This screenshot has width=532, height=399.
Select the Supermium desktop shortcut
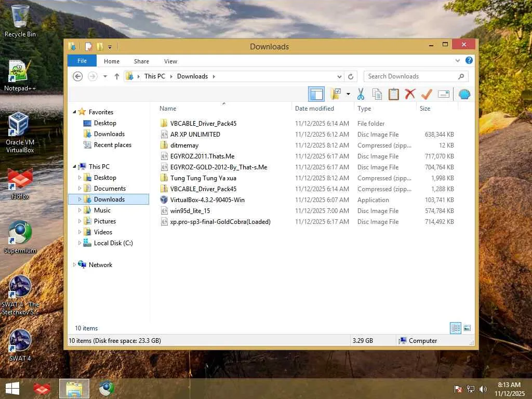pyautogui.click(x=20, y=237)
